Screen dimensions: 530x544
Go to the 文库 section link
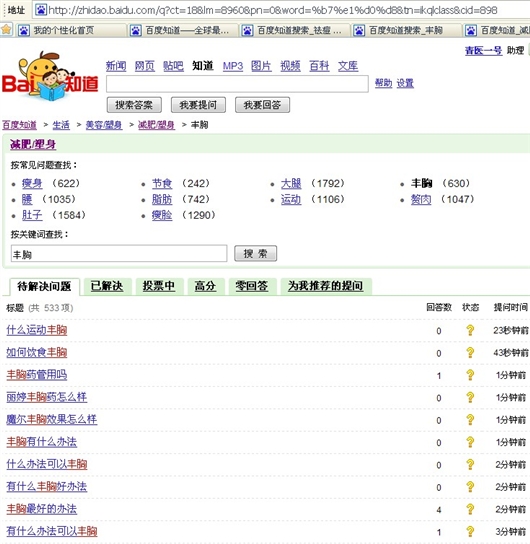(x=348, y=66)
